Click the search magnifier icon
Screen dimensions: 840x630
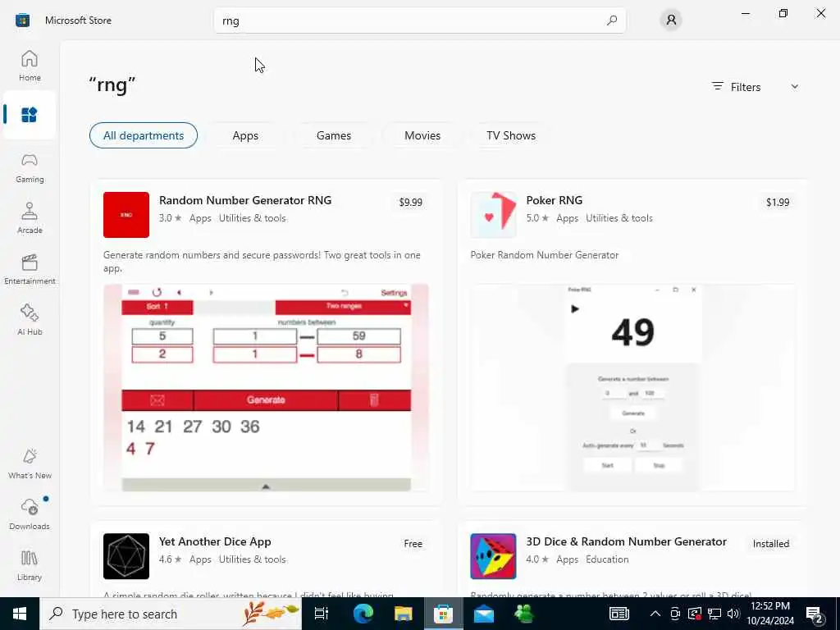612,21
